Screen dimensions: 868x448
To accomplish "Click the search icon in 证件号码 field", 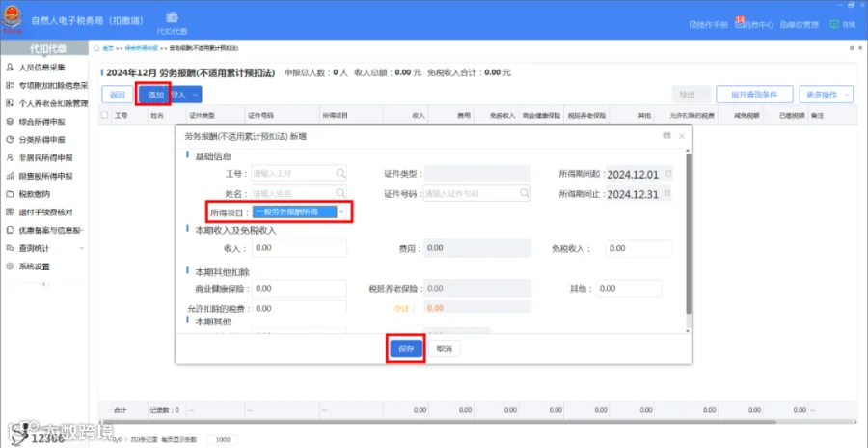I will tap(525, 193).
